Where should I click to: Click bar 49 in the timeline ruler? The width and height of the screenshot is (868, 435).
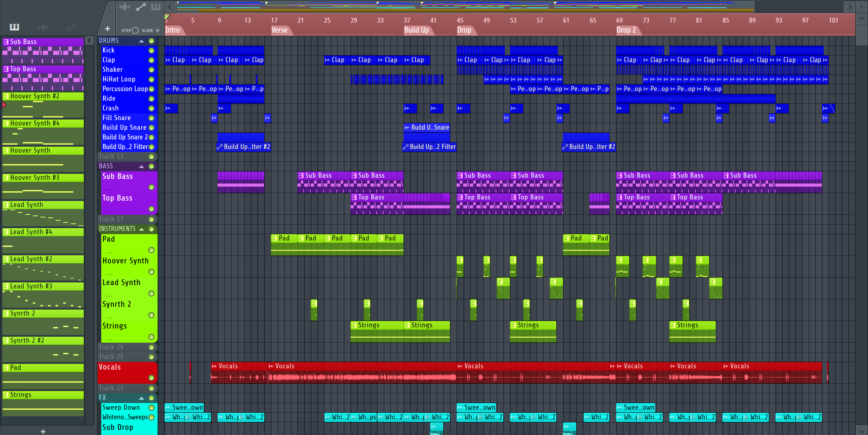(486, 20)
